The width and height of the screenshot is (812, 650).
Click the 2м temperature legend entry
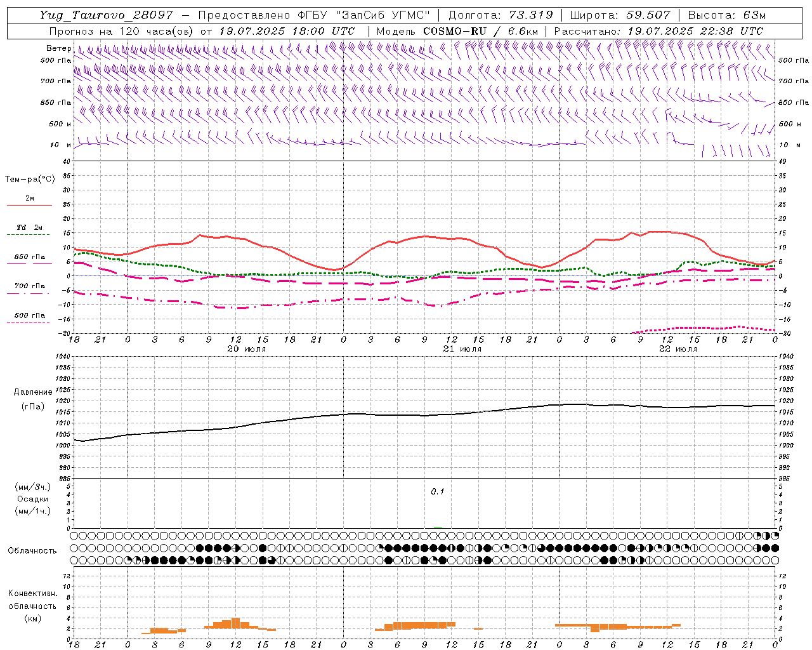click(x=30, y=199)
